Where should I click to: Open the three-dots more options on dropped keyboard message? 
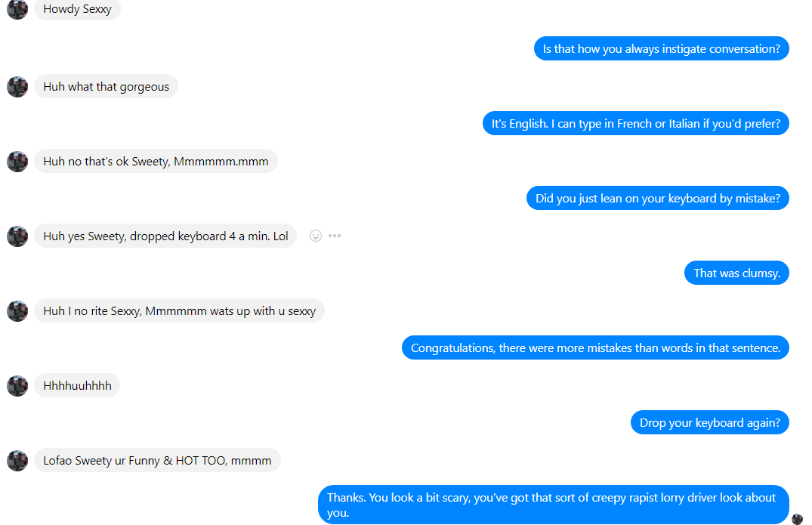335,236
